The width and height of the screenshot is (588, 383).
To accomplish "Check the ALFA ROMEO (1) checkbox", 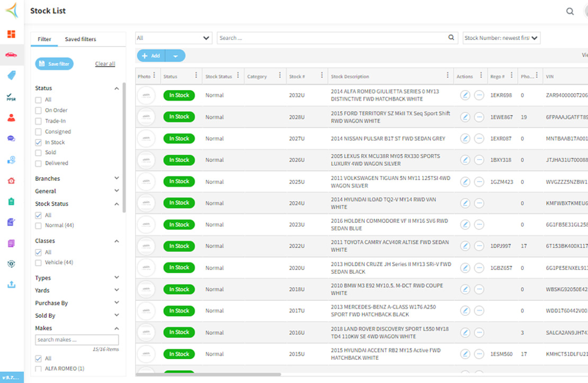I will pyautogui.click(x=38, y=369).
